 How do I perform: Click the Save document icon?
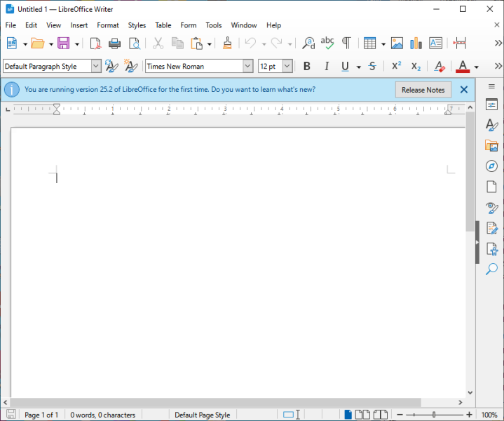tap(63, 44)
